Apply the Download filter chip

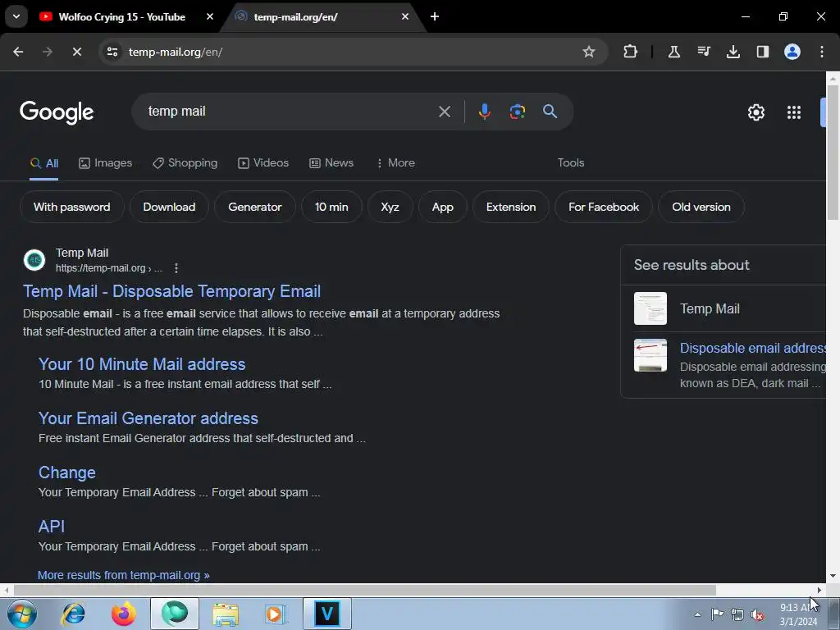tap(169, 207)
